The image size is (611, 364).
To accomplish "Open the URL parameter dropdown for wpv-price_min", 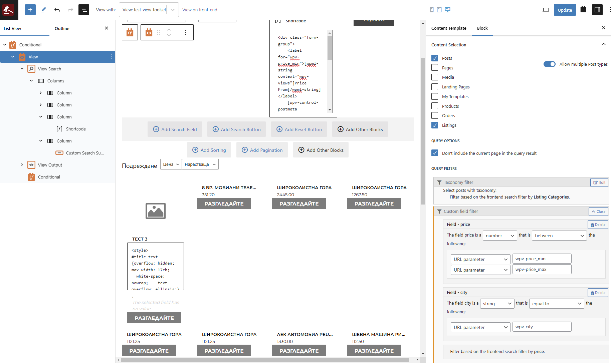I will 480,259.
